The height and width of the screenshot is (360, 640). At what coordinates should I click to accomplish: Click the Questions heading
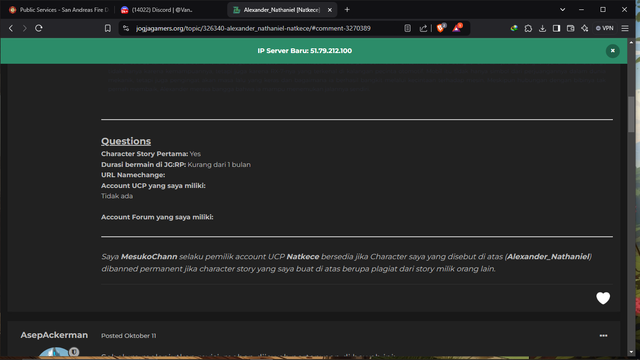(x=126, y=141)
